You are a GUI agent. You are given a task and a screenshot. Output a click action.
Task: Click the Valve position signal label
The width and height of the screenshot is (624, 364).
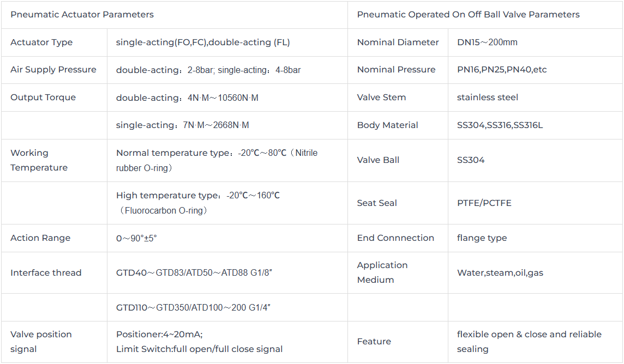41,342
